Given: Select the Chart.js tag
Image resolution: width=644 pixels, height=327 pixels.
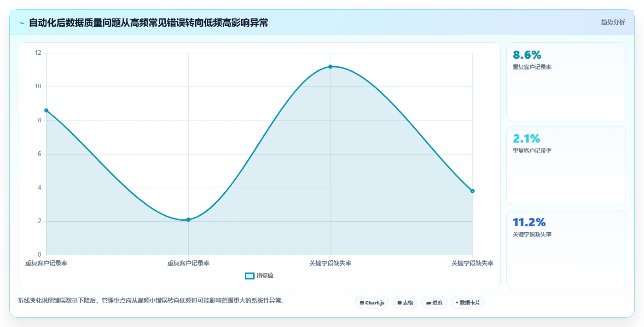Looking at the screenshot, I should tap(372, 303).
